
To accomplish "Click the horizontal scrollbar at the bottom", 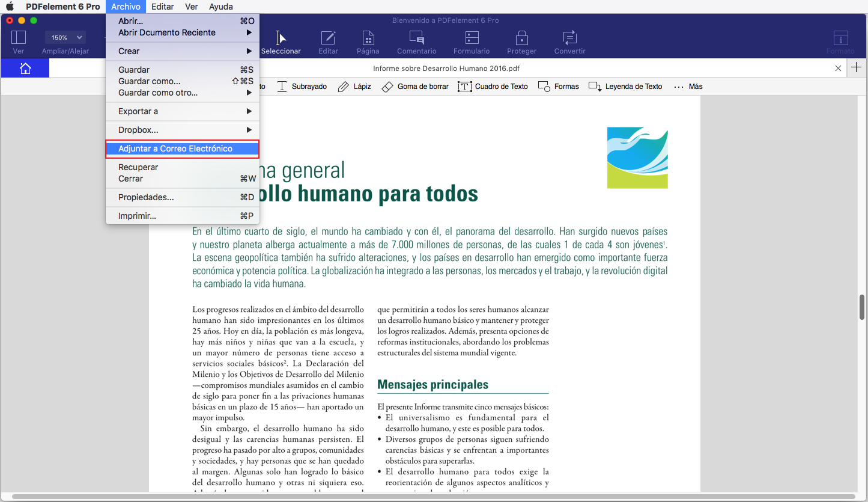I will (x=432, y=497).
